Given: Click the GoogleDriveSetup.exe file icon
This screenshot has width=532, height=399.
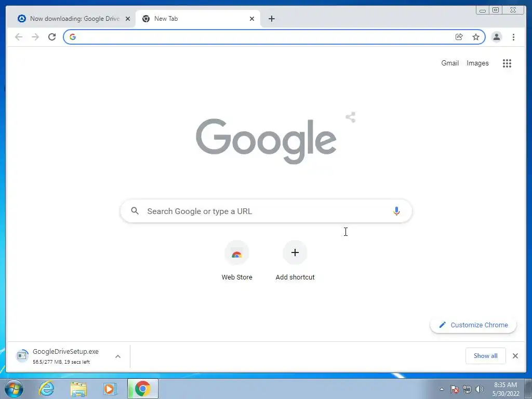Looking at the screenshot, I should (22, 356).
